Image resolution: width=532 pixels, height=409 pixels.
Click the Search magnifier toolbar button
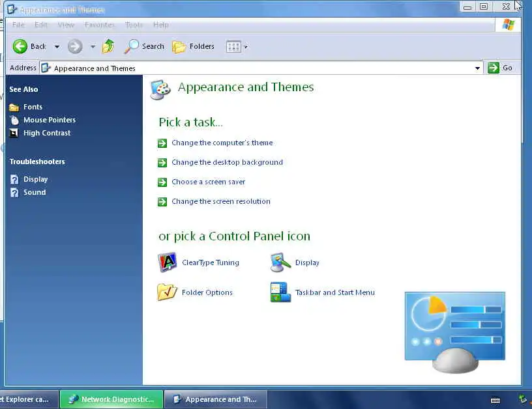pyautogui.click(x=144, y=46)
